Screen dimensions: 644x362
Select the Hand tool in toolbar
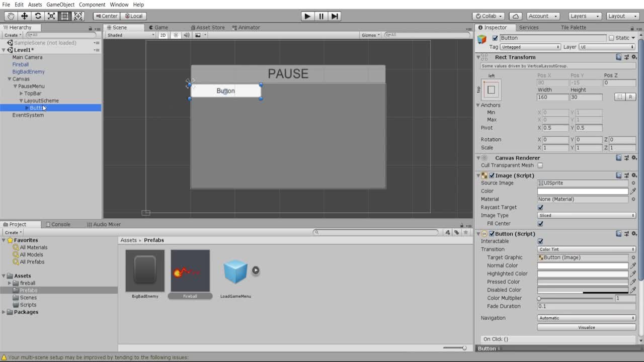click(x=11, y=16)
